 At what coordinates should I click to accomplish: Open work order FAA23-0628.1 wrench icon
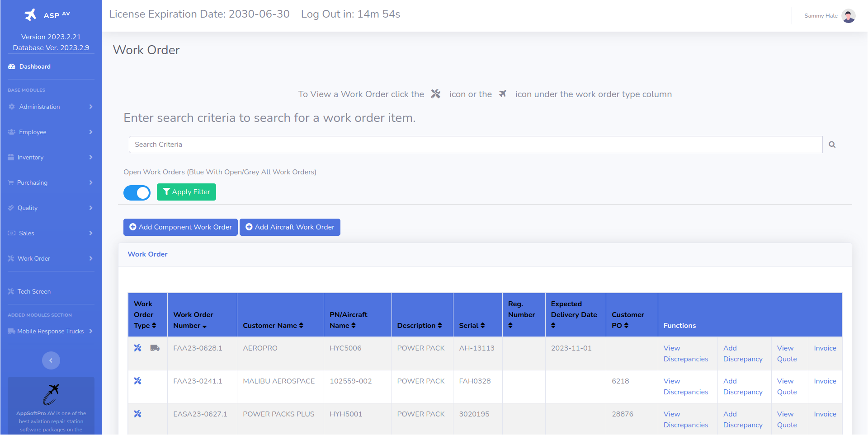[138, 348]
